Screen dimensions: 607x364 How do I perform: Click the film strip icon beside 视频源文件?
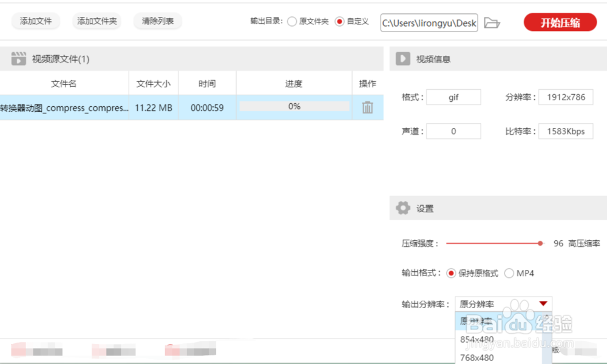[x=19, y=58]
